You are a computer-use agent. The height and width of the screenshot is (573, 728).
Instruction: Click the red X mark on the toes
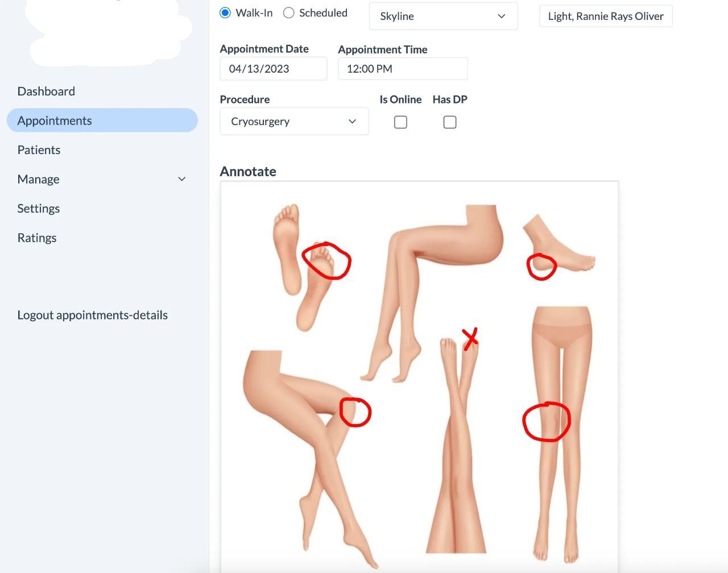click(470, 339)
